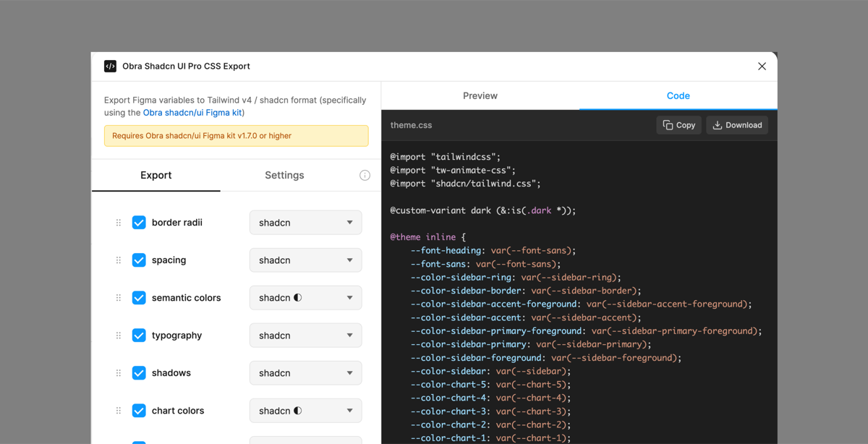Image resolution: width=868 pixels, height=444 pixels.
Task: Switch to the Preview tab
Action: pos(479,95)
